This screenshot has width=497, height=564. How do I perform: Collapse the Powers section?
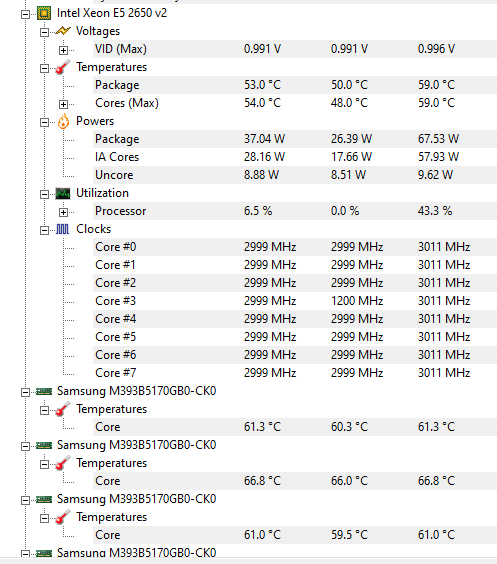(x=44, y=122)
